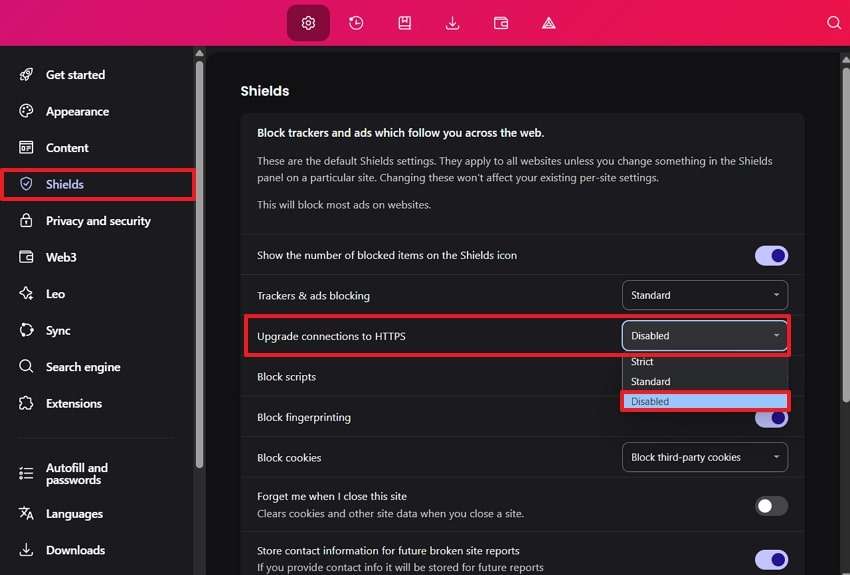850x575 pixels.
Task: Choose Disabled in the HTTPS dropdown list
Action: (x=705, y=402)
